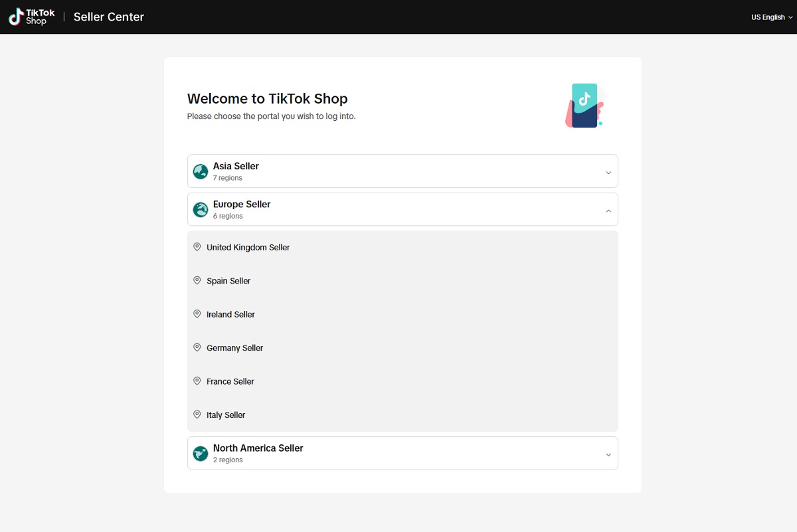Click the "2 regions" label

tap(228, 460)
